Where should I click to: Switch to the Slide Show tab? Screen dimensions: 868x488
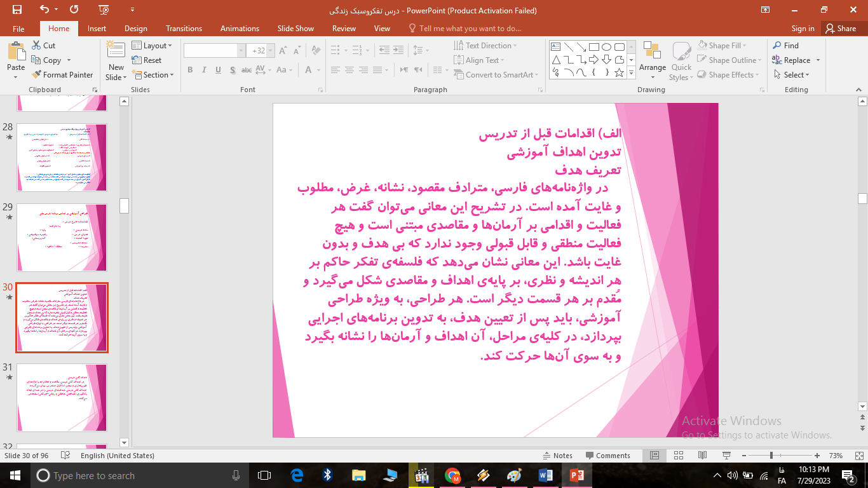tap(295, 29)
